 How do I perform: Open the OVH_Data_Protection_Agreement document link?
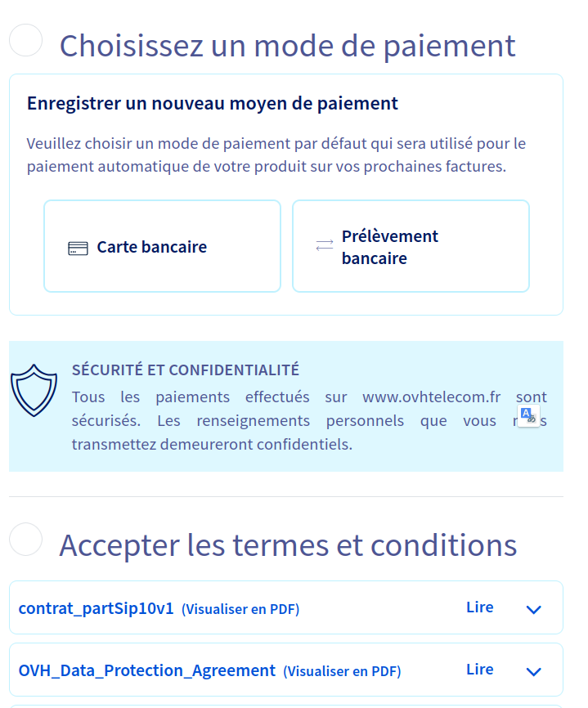(147, 670)
